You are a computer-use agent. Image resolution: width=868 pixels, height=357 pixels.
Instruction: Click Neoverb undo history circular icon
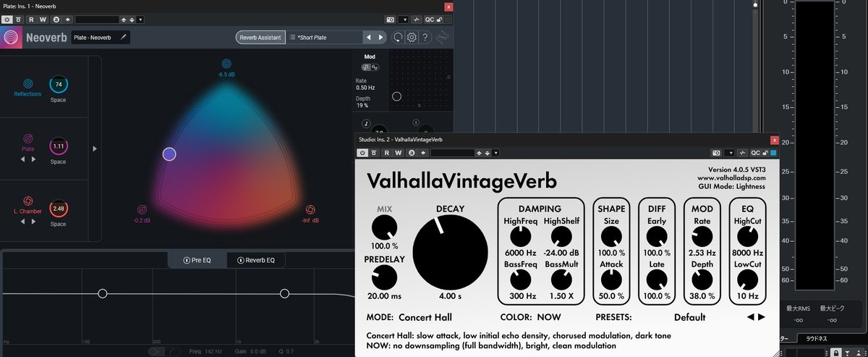(399, 38)
